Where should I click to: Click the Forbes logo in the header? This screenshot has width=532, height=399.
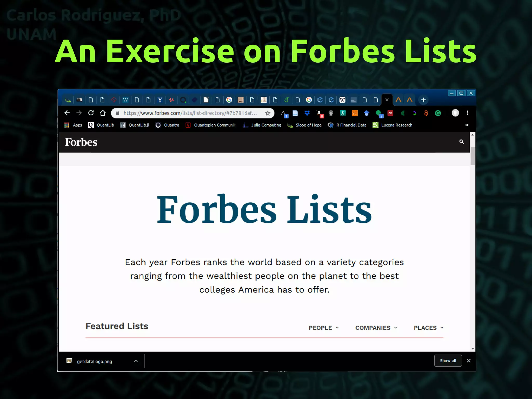81,142
